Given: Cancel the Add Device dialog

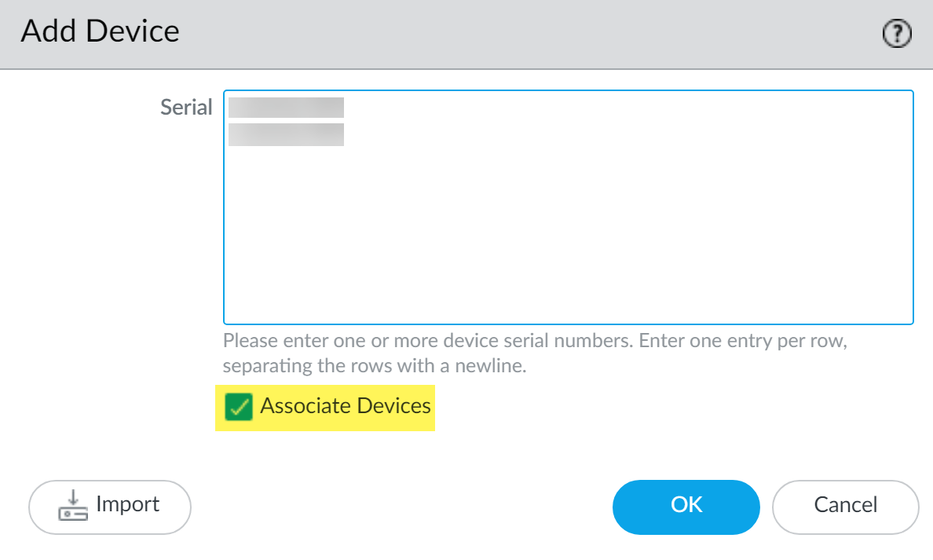Looking at the screenshot, I should (845, 507).
